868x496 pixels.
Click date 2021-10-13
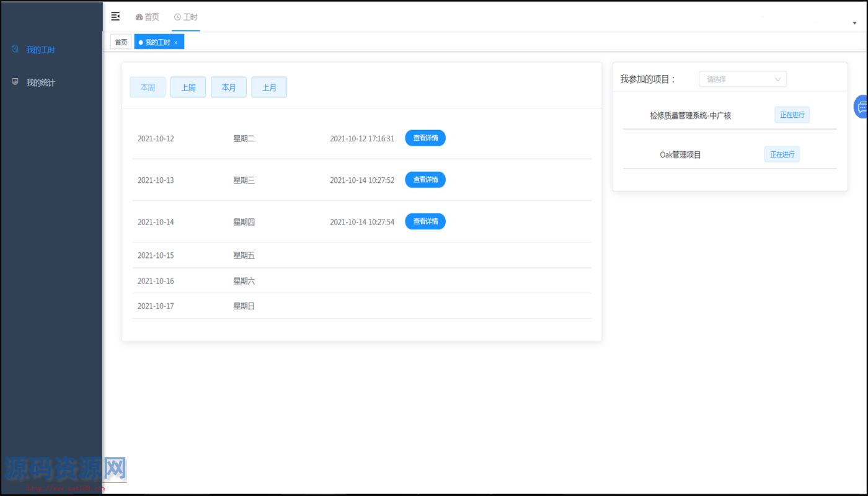pos(156,180)
